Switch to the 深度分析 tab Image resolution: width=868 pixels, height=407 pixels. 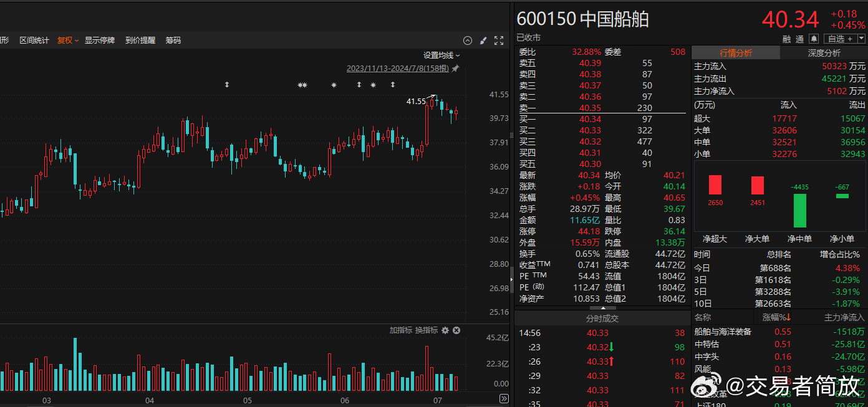[824, 53]
